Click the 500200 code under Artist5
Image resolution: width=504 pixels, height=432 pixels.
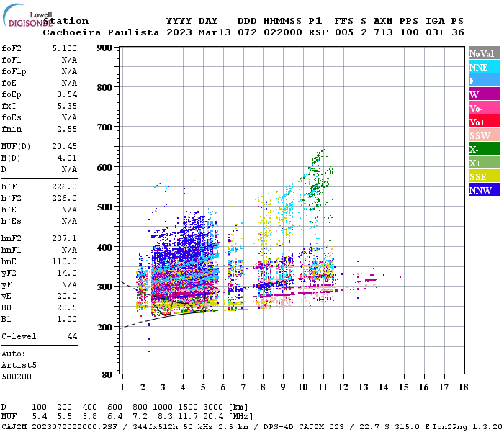17,377
